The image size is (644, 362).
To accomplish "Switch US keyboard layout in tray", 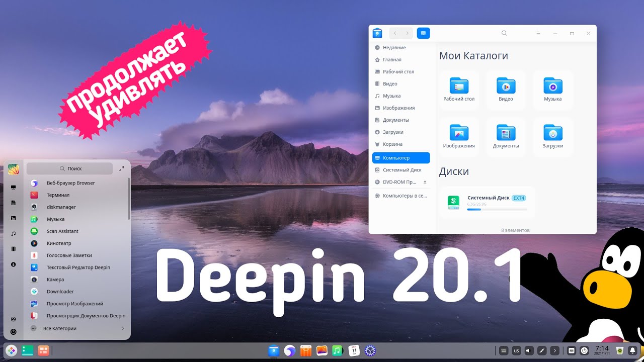I will [x=516, y=350].
